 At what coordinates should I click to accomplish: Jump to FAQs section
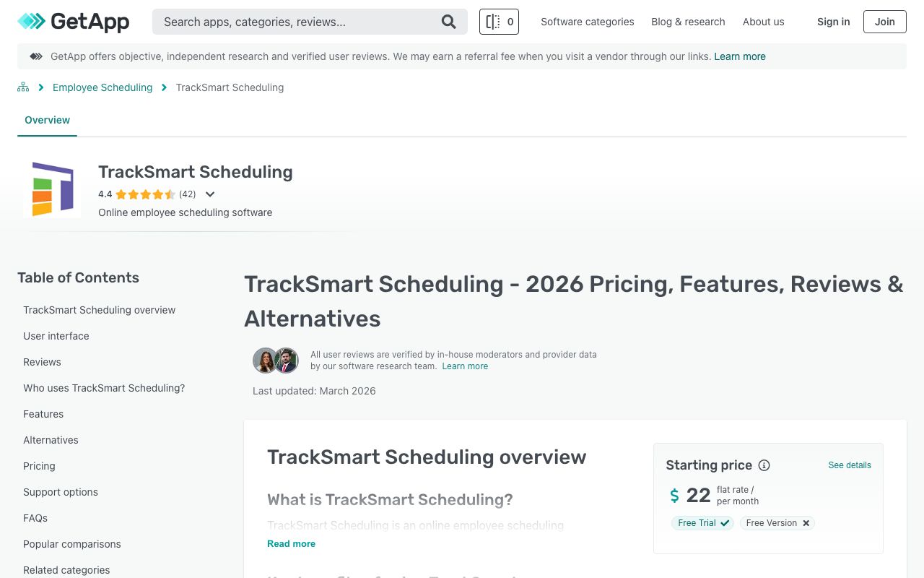point(35,518)
